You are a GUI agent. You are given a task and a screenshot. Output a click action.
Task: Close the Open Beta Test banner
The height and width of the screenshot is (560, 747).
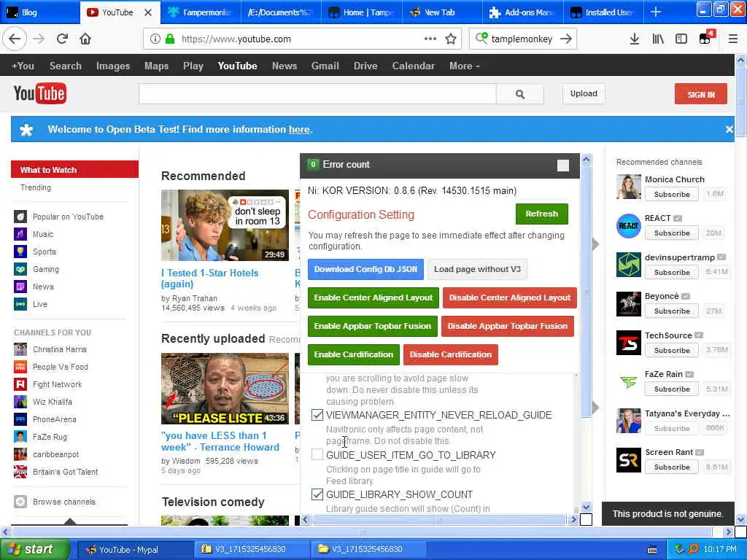coord(729,129)
